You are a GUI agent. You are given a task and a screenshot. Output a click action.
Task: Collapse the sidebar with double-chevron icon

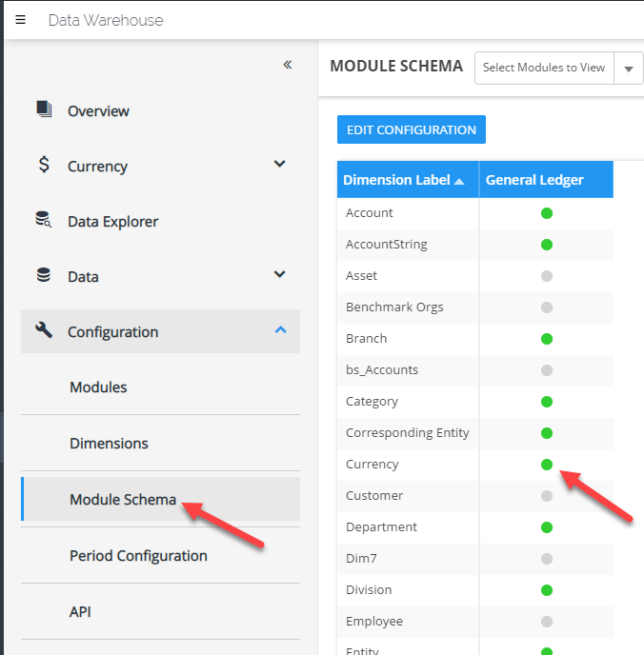287,65
